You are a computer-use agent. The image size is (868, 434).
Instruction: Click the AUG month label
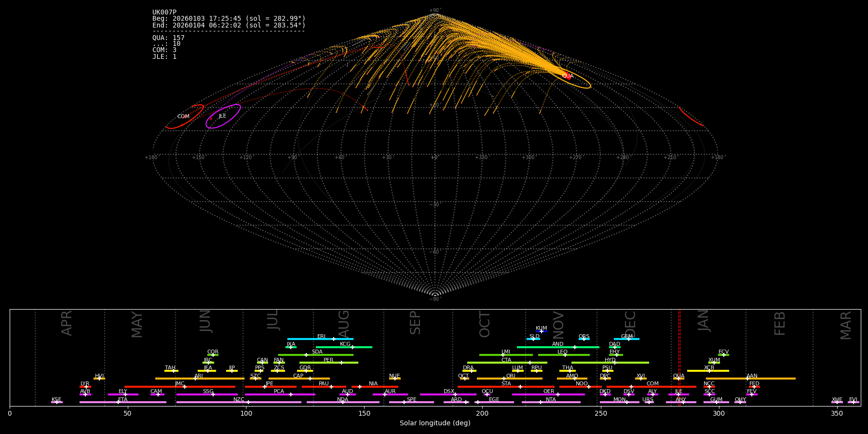pos(344,323)
